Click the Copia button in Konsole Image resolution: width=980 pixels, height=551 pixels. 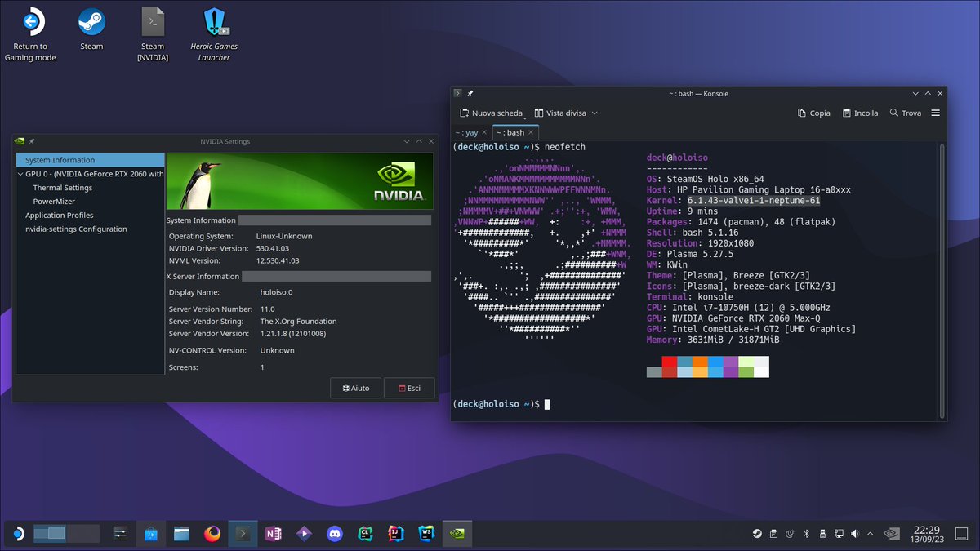[813, 113]
